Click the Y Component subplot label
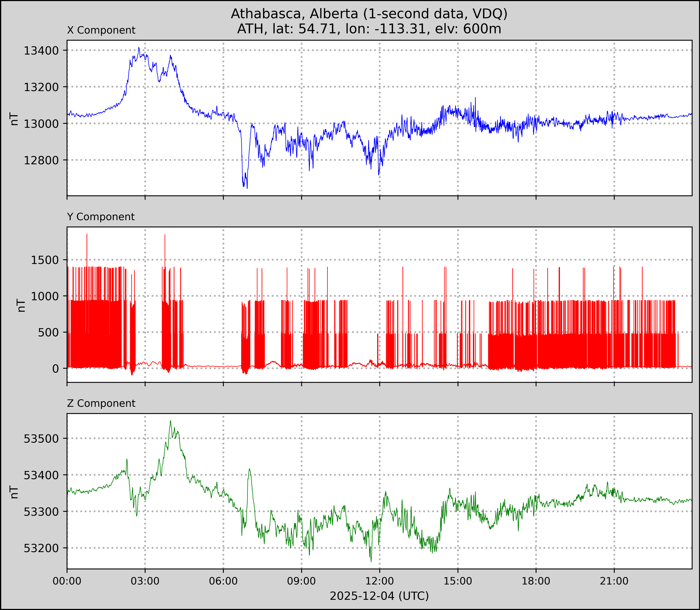The image size is (700, 610). pyautogui.click(x=101, y=217)
